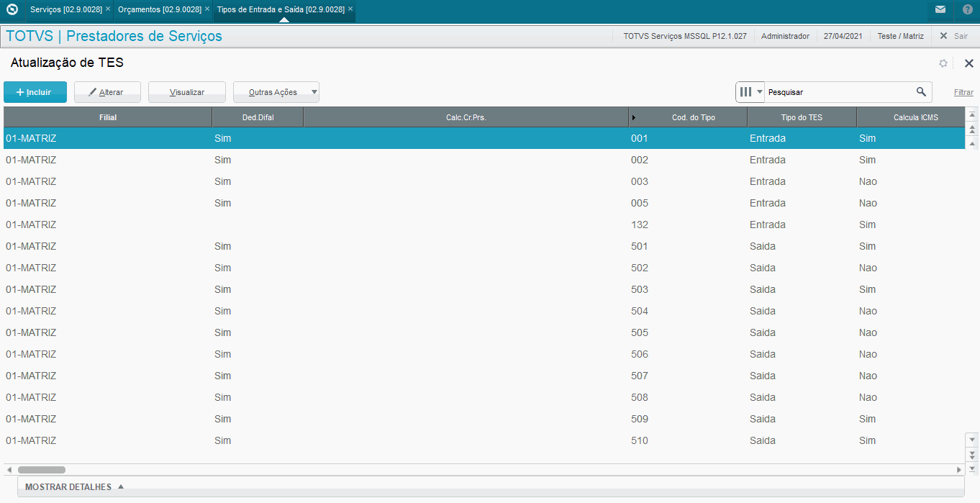
Task: Jump to bottom of grid arrow
Action: [x=972, y=468]
